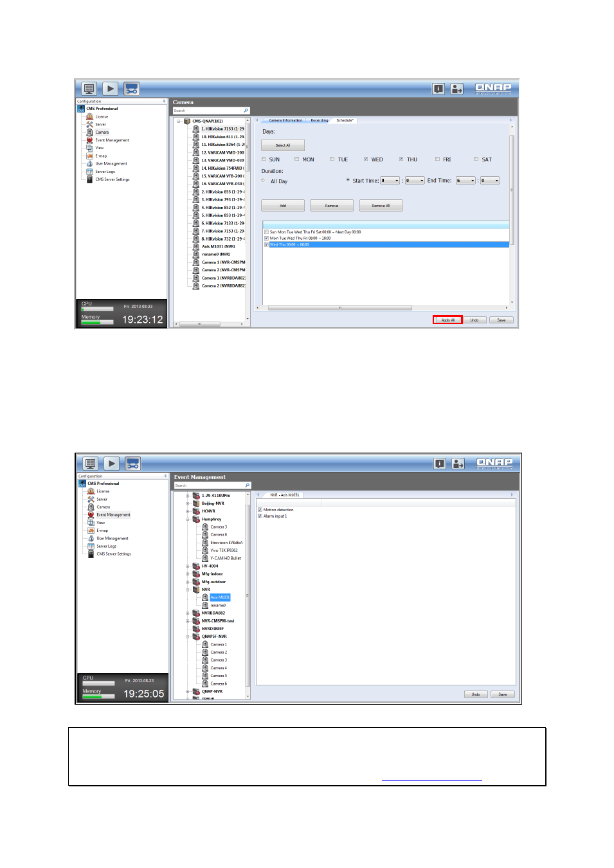Check the SUN day checkbox
Viewport: 614px width, 868px height.
264,159
